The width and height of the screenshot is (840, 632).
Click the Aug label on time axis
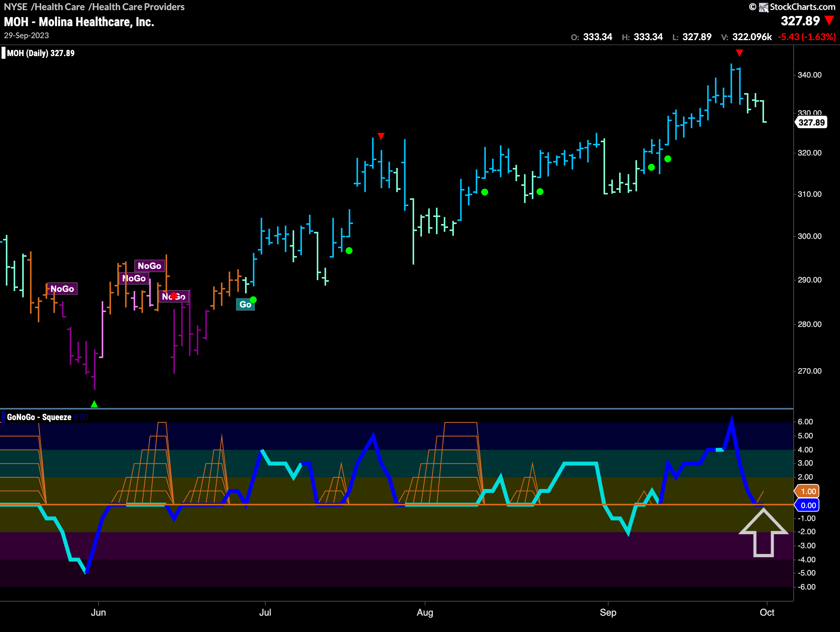425,613
